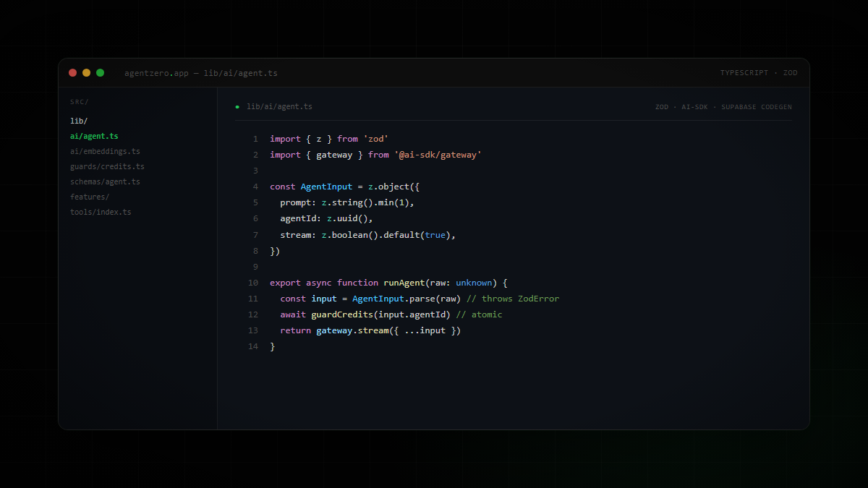
Task: Click the runAgent function name
Action: click(404, 283)
